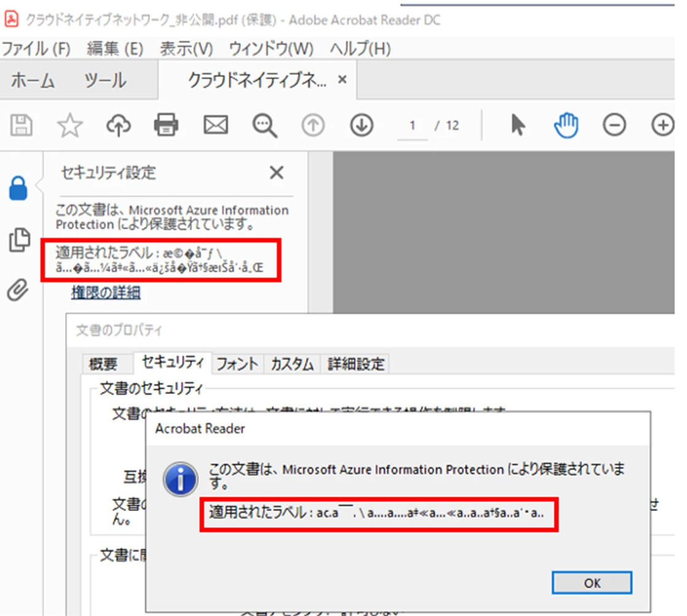Screen dimensions: 687x616
Task: Click the 適用されたラベル text in dialog
Action: click(x=376, y=513)
